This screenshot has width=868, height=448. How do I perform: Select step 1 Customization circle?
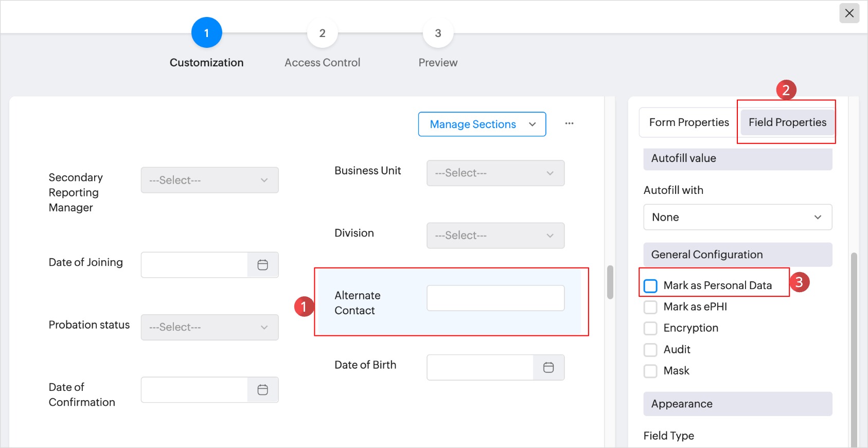[206, 33]
